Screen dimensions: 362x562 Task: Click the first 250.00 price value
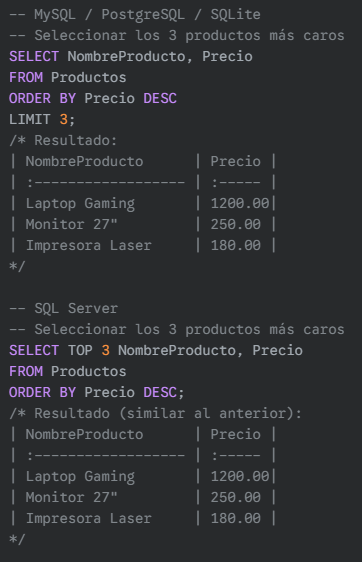click(235, 225)
